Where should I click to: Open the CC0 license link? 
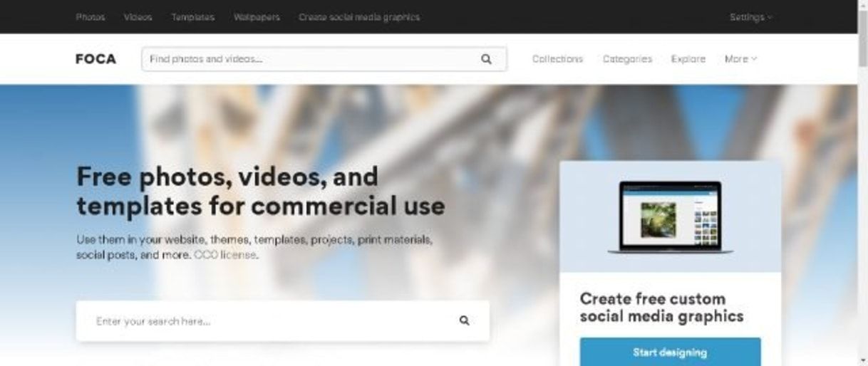click(x=225, y=255)
